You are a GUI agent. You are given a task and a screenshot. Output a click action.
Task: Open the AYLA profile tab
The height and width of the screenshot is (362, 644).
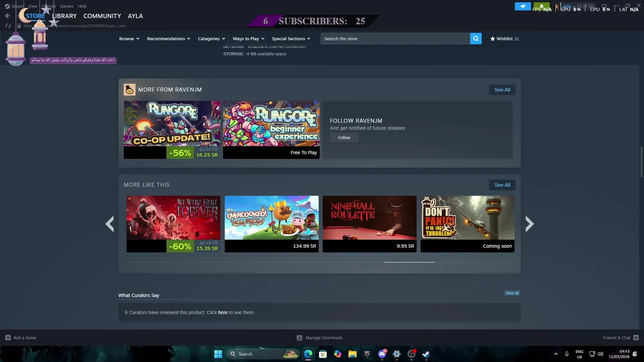click(135, 16)
